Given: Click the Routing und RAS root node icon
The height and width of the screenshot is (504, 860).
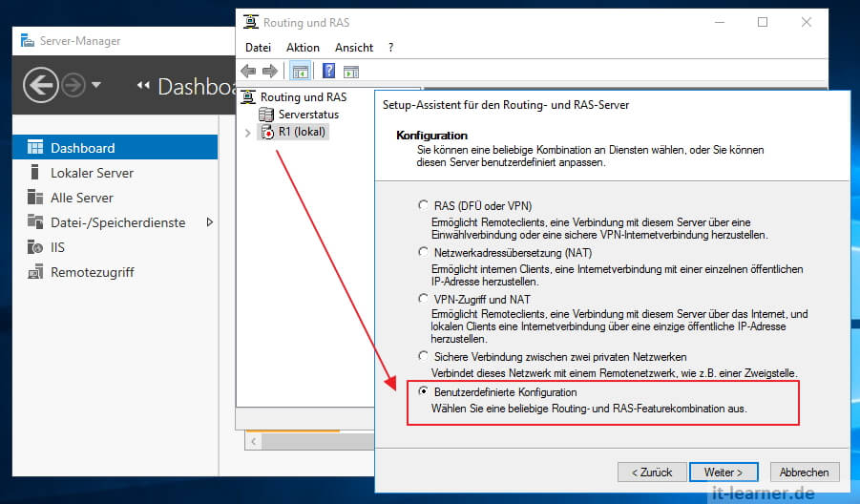Looking at the screenshot, I should (x=248, y=97).
